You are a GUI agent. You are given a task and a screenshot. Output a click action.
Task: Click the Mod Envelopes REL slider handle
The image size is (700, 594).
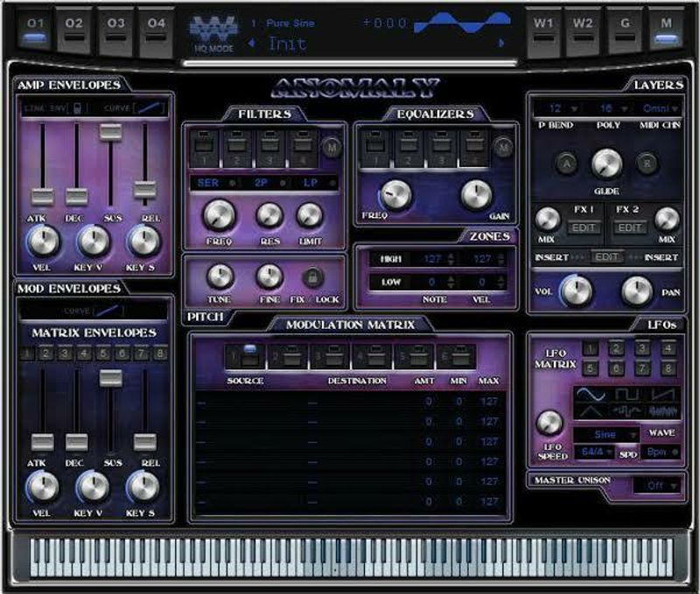pos(145,443)
